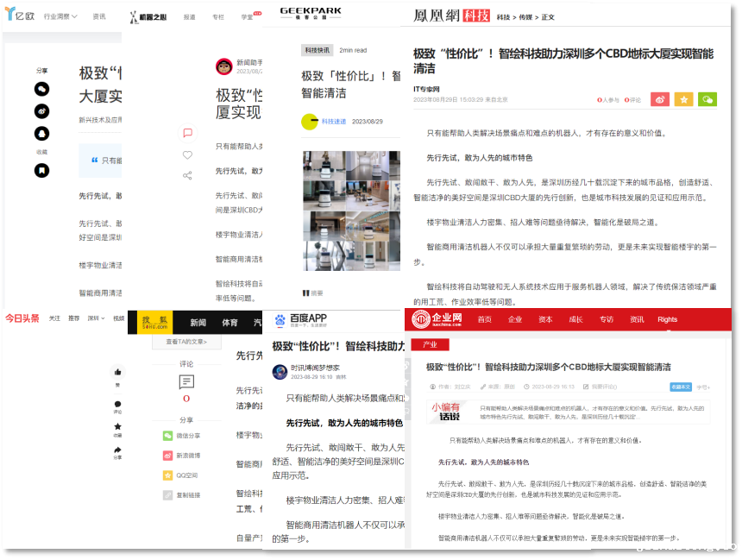742x560 pixels.
Task: Open the 深圳 city dropdown on 今日头条
Action: pyautogui.click(x=96, y=318)
